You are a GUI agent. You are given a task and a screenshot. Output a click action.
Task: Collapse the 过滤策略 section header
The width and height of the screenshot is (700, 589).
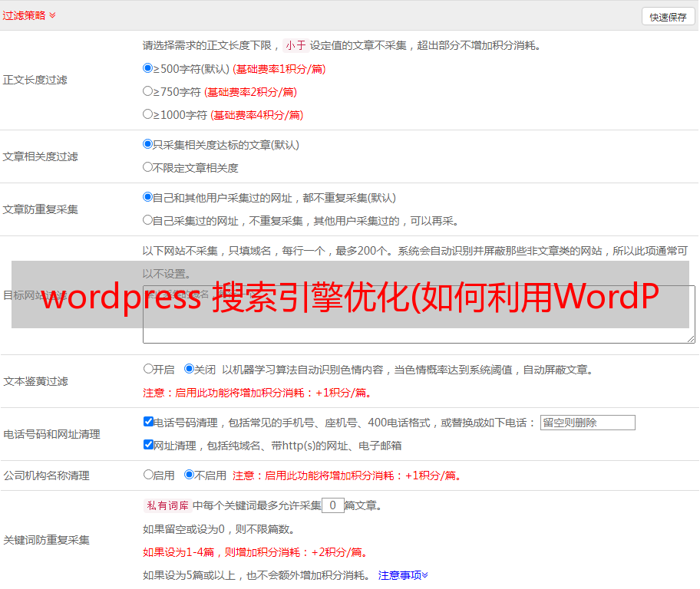29,15
